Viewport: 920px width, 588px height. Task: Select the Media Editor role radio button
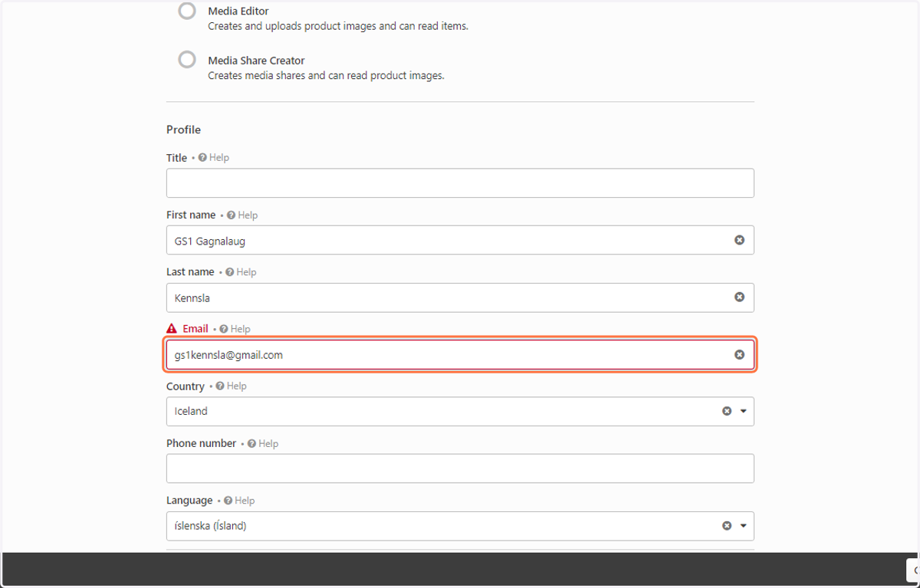click(x=187, y=11)
